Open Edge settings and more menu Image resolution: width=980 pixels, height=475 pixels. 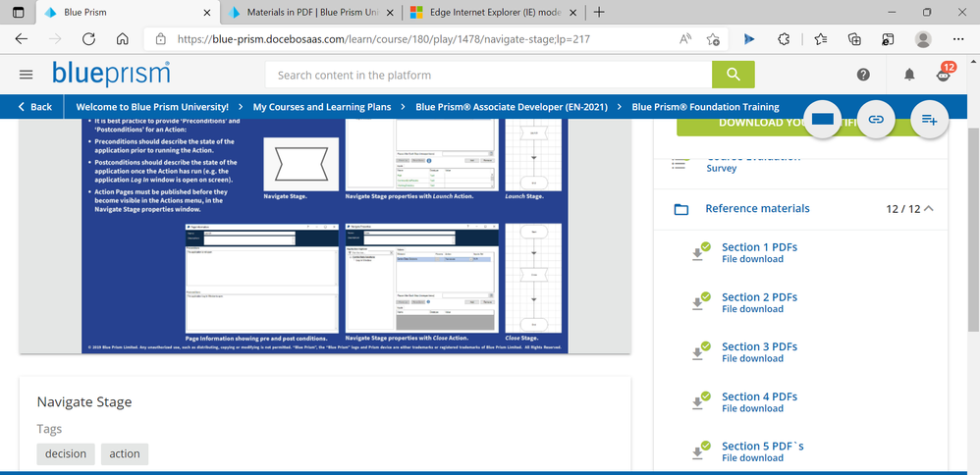point(958,39)
